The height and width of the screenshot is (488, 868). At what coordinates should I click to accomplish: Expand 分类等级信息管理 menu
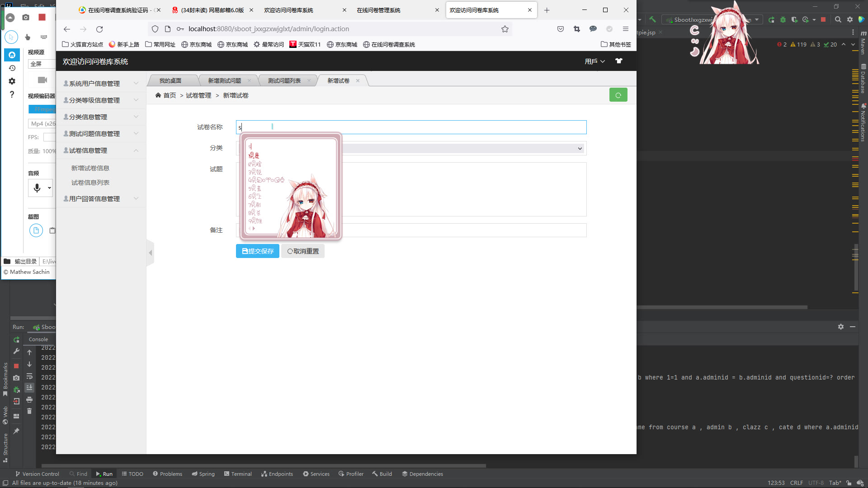pos(101,100)
